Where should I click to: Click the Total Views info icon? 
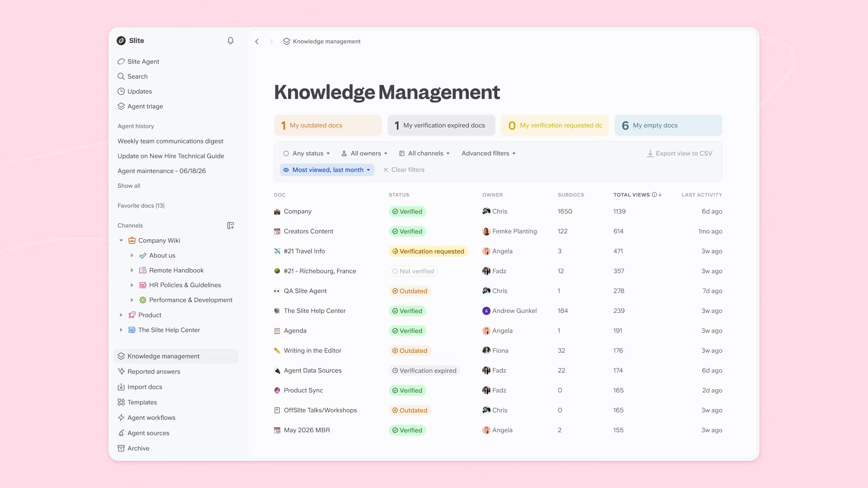[654, 195]
